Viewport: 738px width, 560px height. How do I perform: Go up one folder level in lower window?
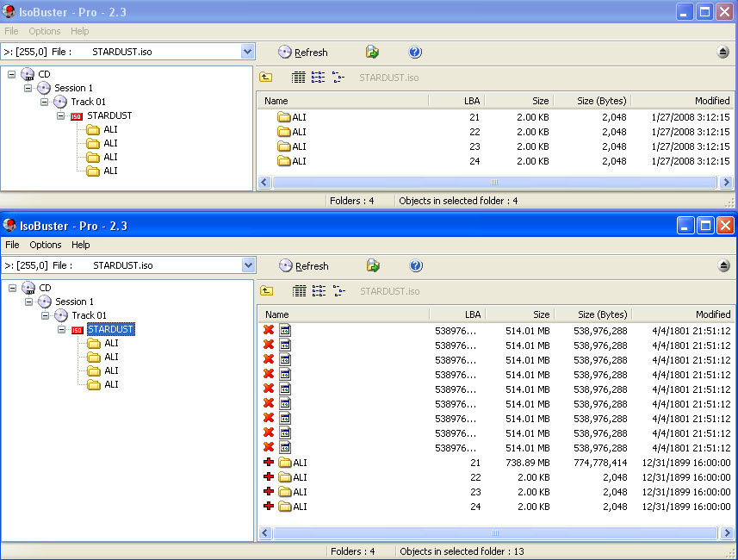(x=266, y=291)
